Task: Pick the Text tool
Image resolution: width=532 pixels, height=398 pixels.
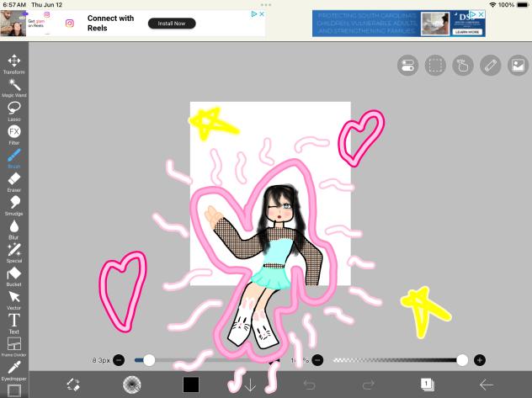Action: (x=14, y=323)
